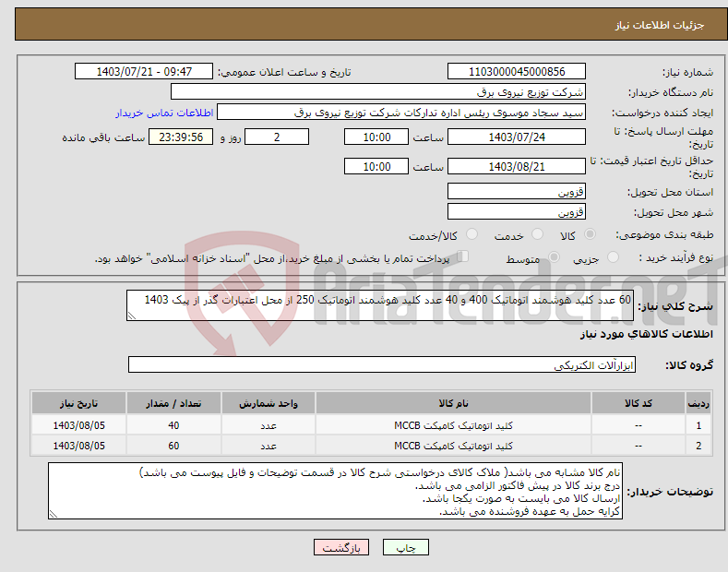Click the row number 1 cell
Image resolution: width=728 pixels, height=572 pixels.
(x=698, y=425)
